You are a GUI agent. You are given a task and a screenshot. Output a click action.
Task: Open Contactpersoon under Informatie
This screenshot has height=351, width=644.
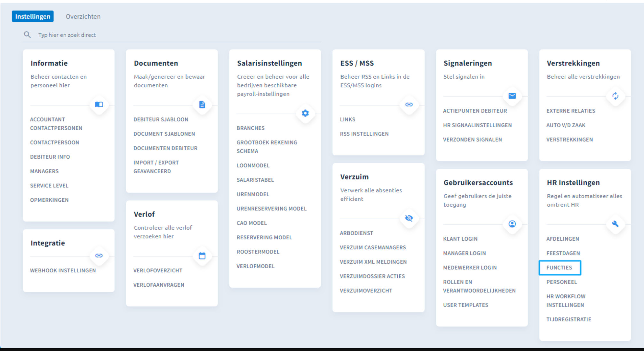[55, 142]
